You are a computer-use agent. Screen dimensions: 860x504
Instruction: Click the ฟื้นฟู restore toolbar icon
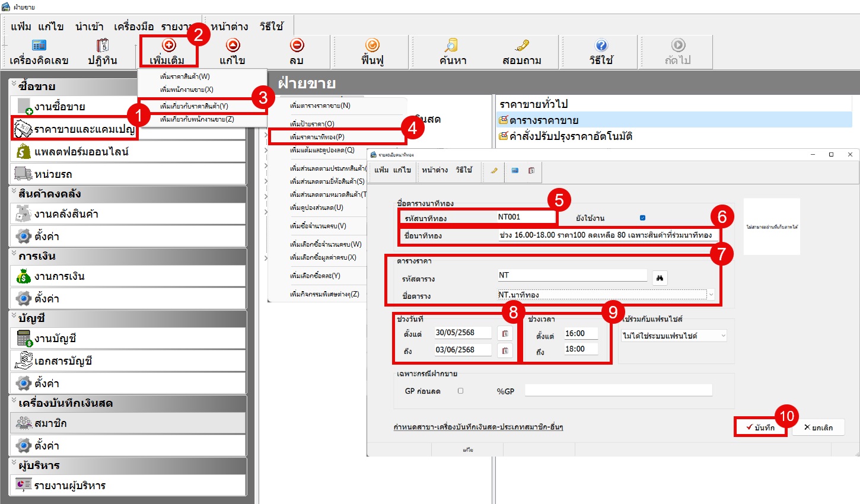tap(372, 52)
